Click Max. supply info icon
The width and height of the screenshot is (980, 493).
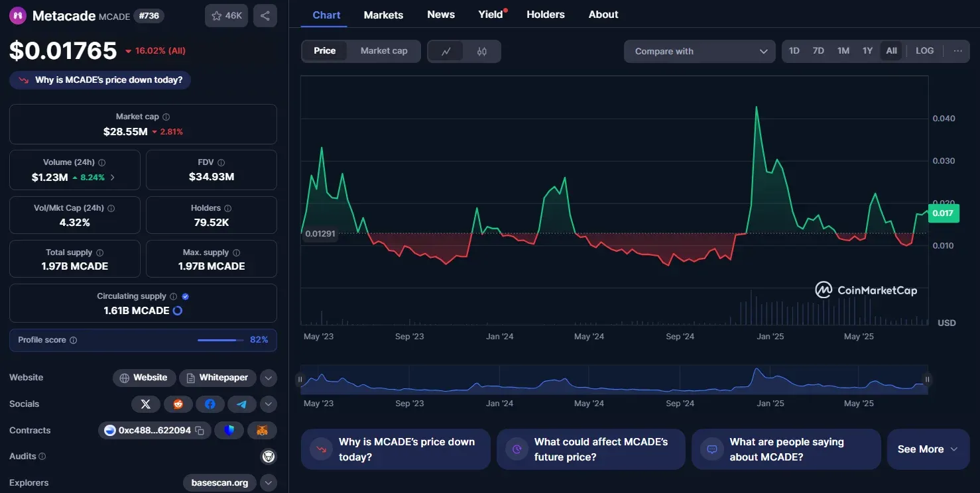(x=237, y=252)
